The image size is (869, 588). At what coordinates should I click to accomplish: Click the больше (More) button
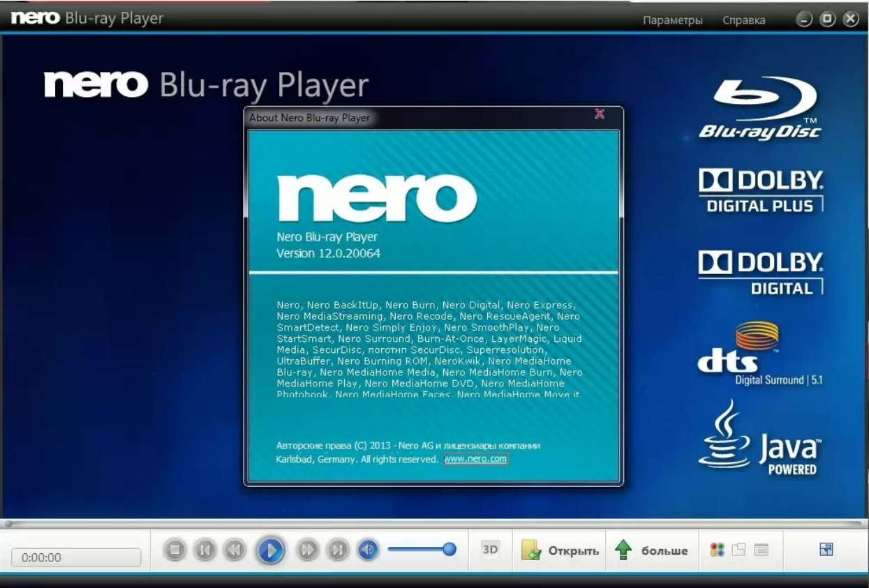[651, 550]
